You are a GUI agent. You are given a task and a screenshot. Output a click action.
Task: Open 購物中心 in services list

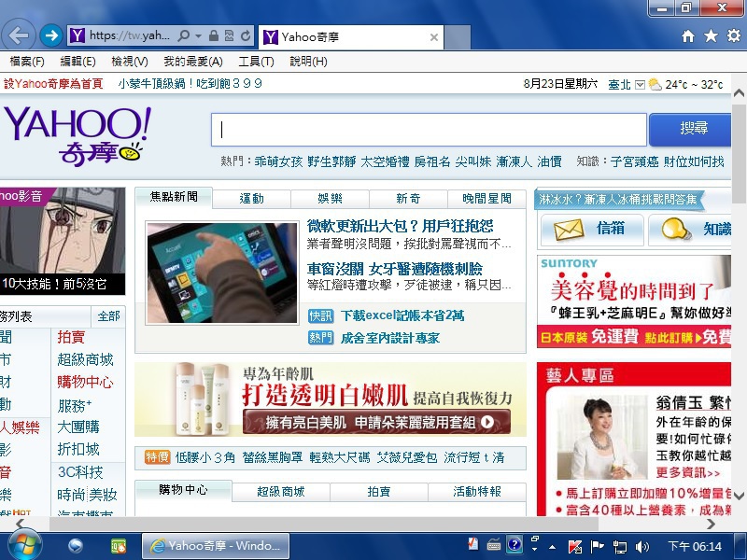coord(85,382)
